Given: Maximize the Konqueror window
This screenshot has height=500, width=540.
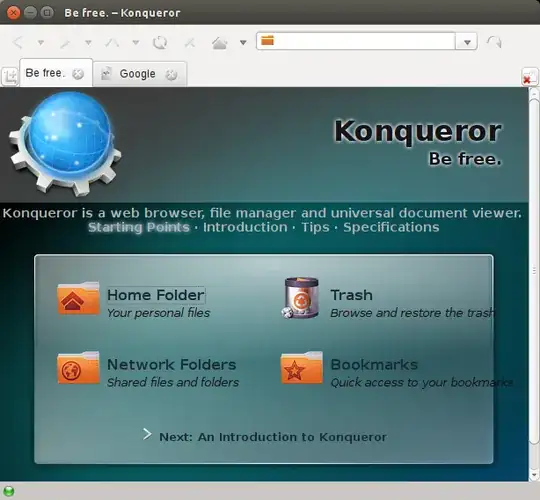Looking at the screenshot, I should point(47,13).
